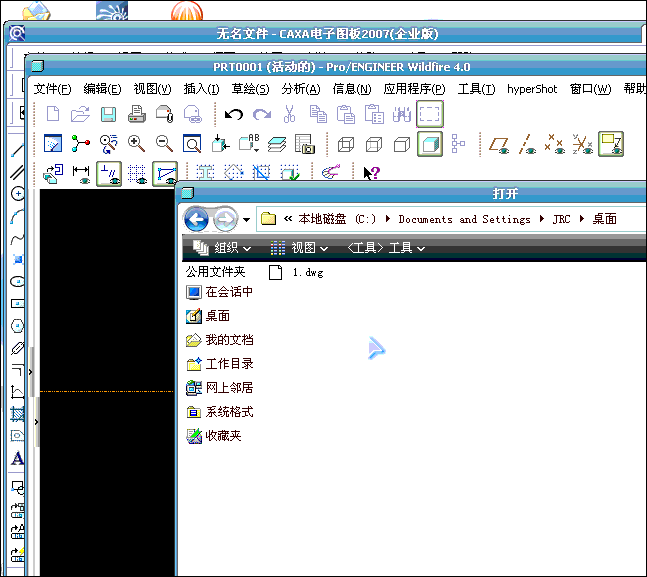Image resolution: width=647 pixels, height=577 pixels.
Task: Click the Zoom Out magnifier icon
Action: (x=164, y=144)
